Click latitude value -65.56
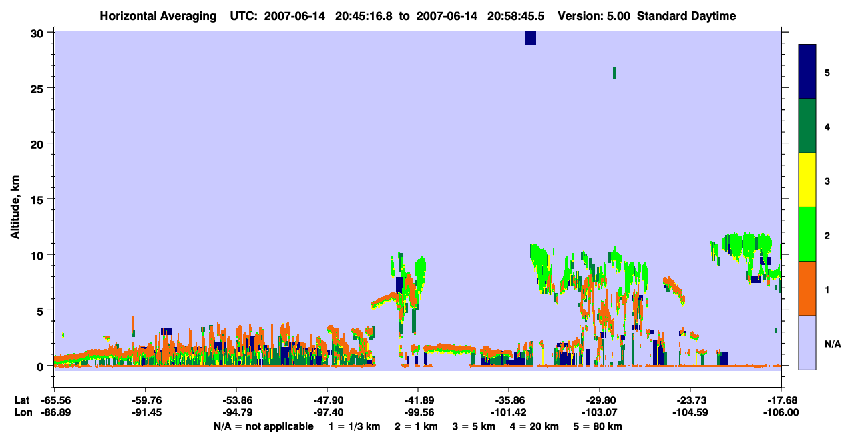868x445 pixels. pyautogui.click(x=55, y=400)
